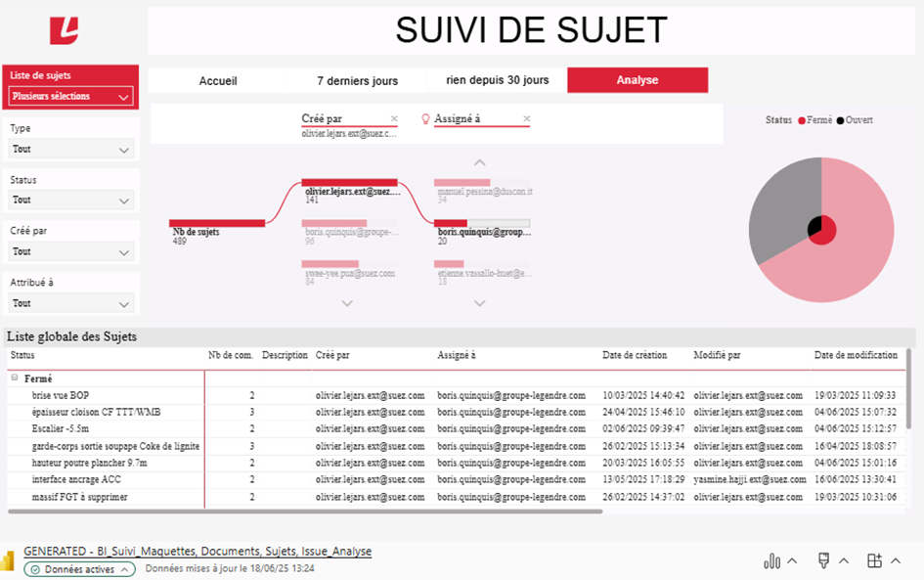The width and height of the screenshot is (924, 580).
Task: Expand the chevron next to add-tile icon
Action: pos(896,560)
